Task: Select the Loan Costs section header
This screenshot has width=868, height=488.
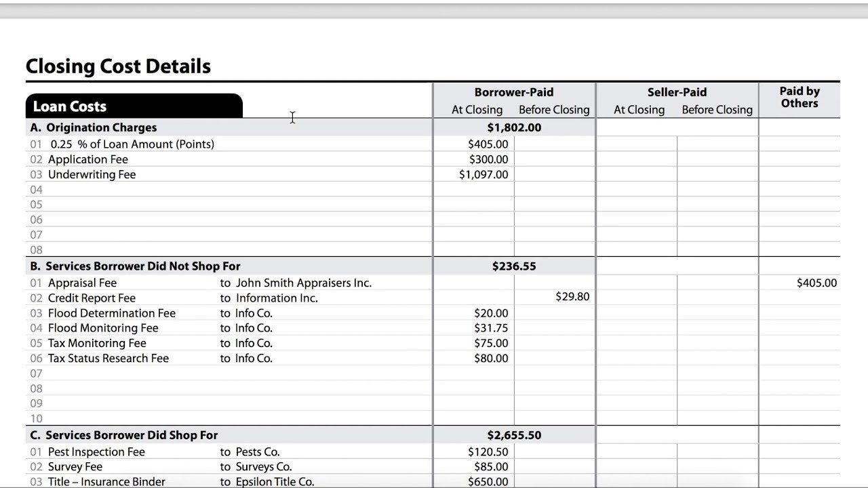Action: pos(134,106)
